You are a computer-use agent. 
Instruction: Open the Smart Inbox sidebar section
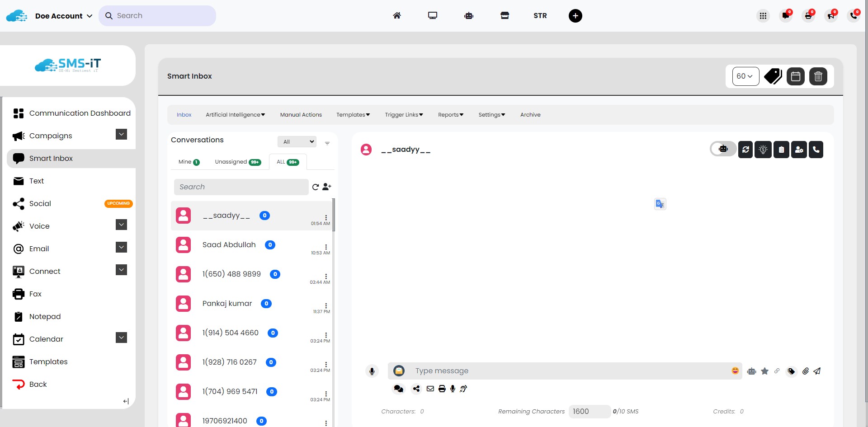[x=51, y=158]
